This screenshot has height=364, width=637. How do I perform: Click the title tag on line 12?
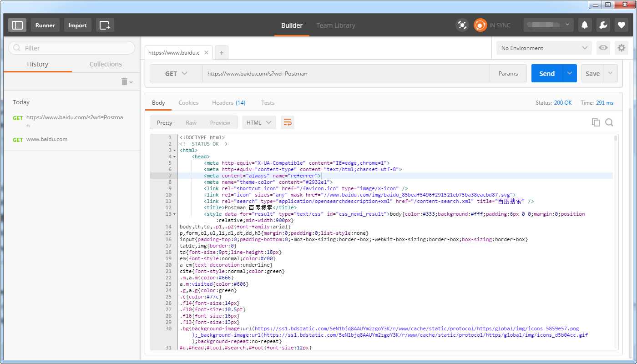(250, 207)
